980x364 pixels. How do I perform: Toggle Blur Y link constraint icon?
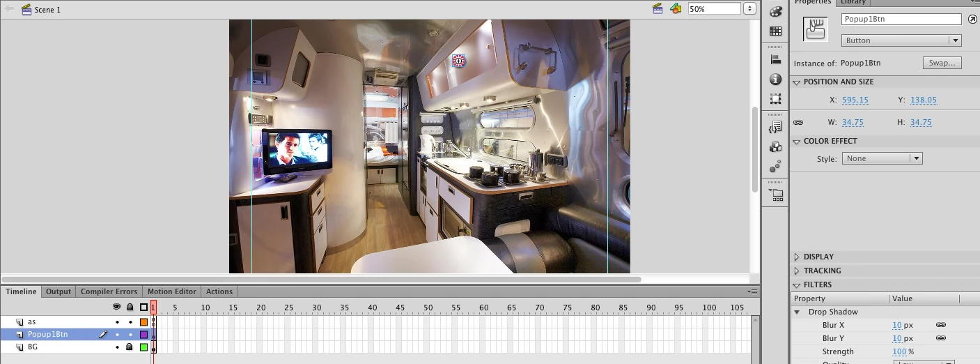pos(940,338)
